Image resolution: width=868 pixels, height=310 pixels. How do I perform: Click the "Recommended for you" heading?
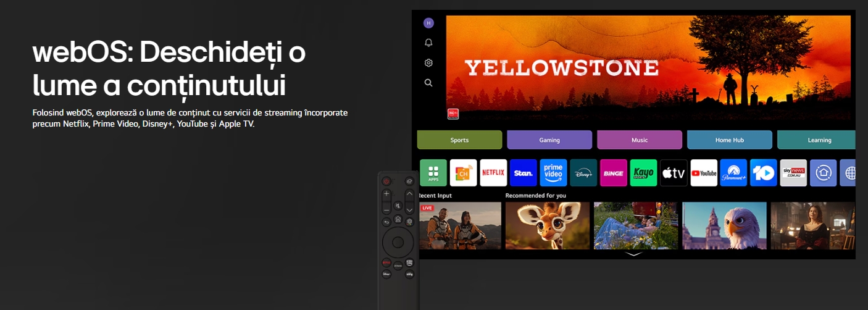click(535, 195)
